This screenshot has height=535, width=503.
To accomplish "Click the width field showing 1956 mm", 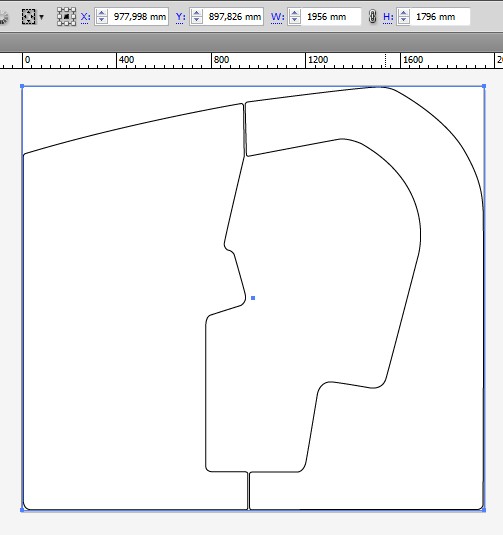I will (330, 16).
